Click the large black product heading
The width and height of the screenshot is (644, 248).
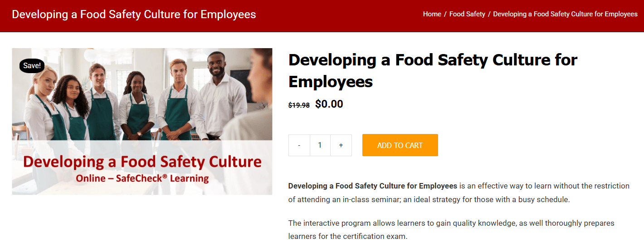(433, 70)
